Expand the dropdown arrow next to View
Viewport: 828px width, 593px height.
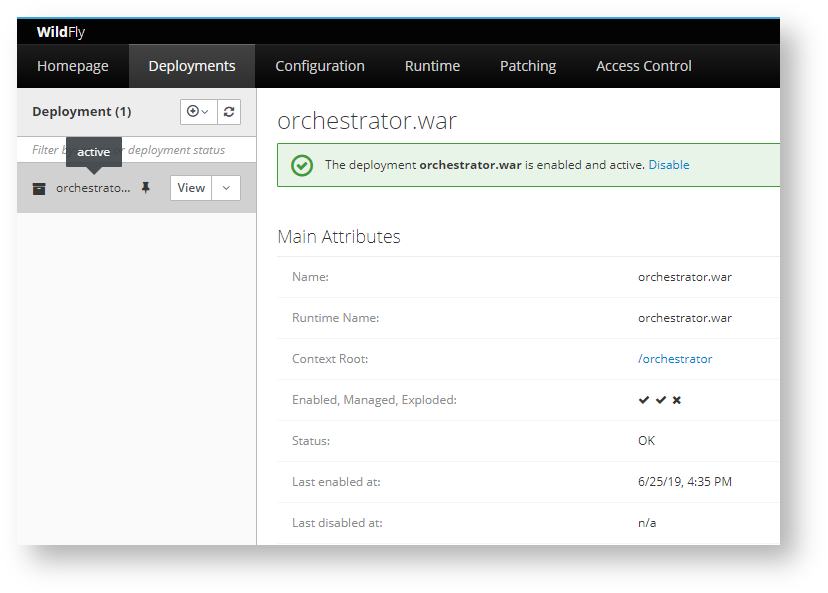(226, 188)
